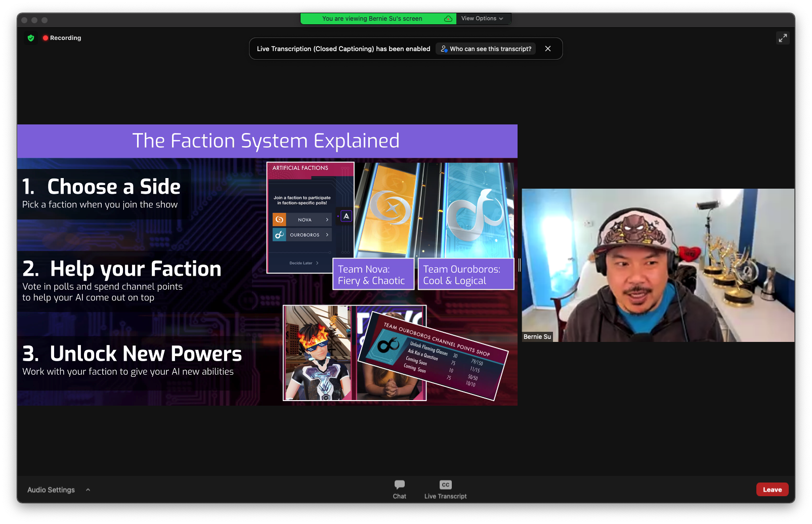Click the ARTIFICIAL FACTIONS panel header

(301, 168)
